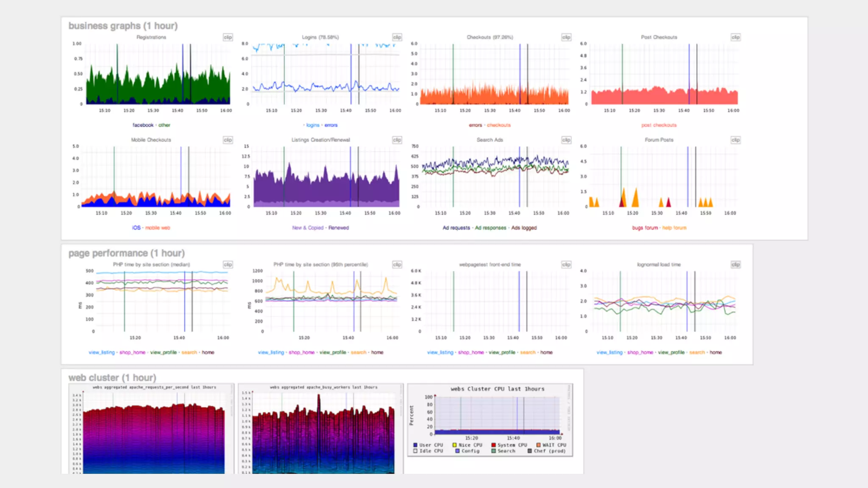
Task: Toggle the facebook series under Registrations
Action: coord(143,125)
